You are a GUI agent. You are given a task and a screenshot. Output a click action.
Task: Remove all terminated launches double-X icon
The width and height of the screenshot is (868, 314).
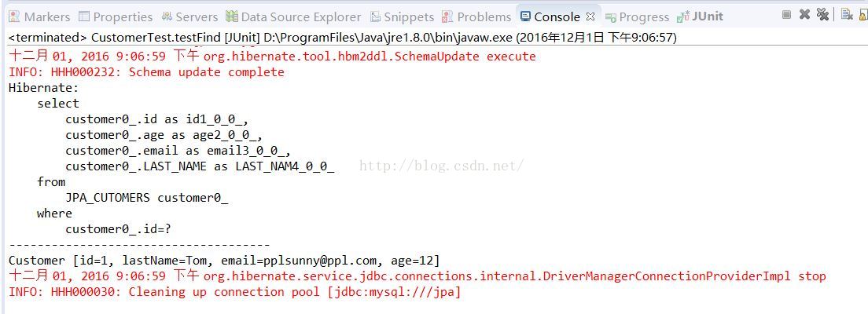(822, 14)
